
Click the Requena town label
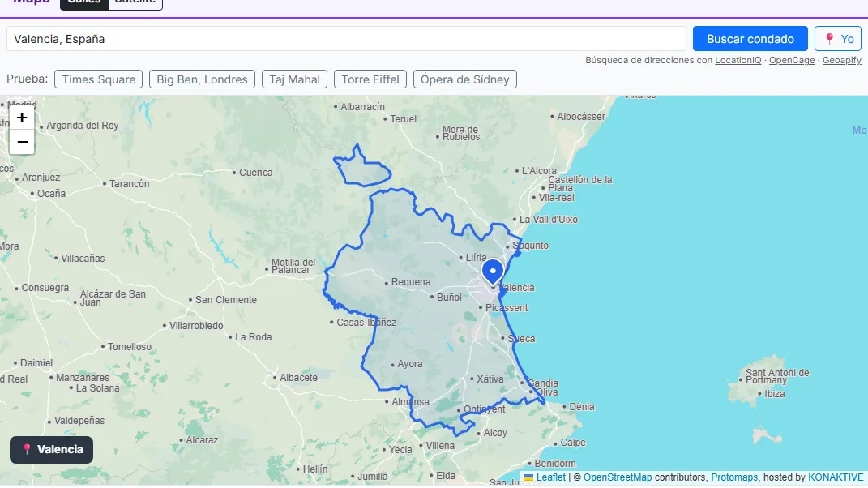tap(411, 282)
